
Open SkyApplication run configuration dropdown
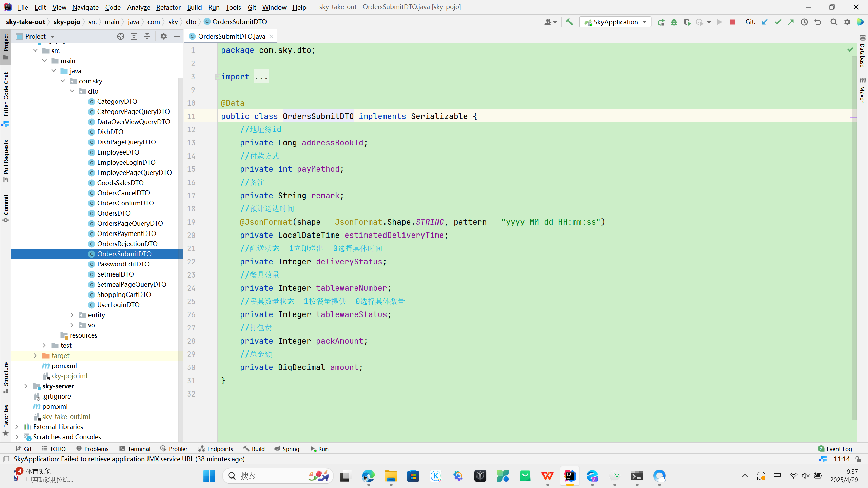click(615, 22)
